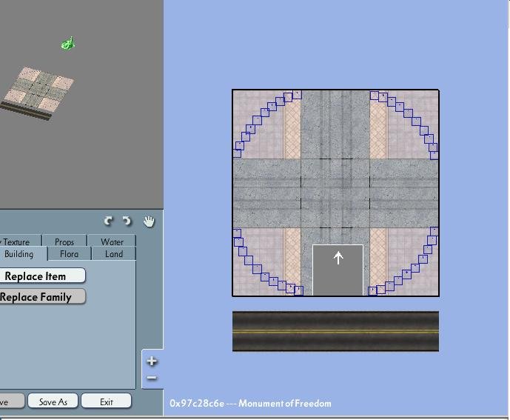Click the rotate counter-clockwise arrow icon

click(127, 221)
